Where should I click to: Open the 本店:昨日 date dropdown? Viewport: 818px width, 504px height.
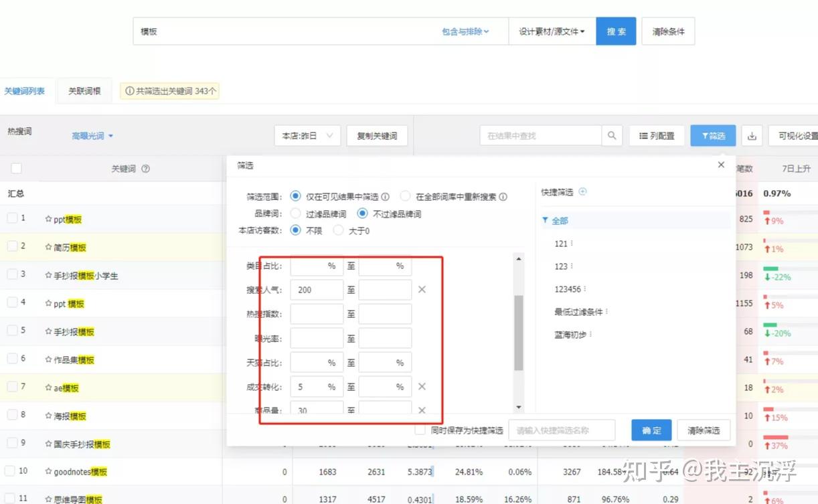click(307, 136)
